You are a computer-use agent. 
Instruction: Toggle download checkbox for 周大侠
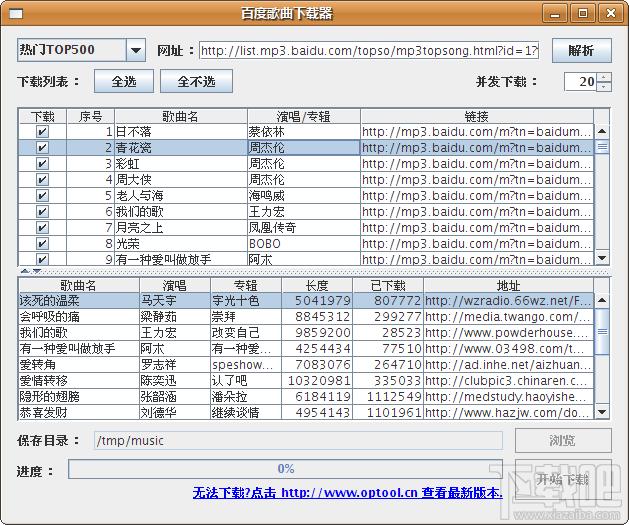point(42,180)
